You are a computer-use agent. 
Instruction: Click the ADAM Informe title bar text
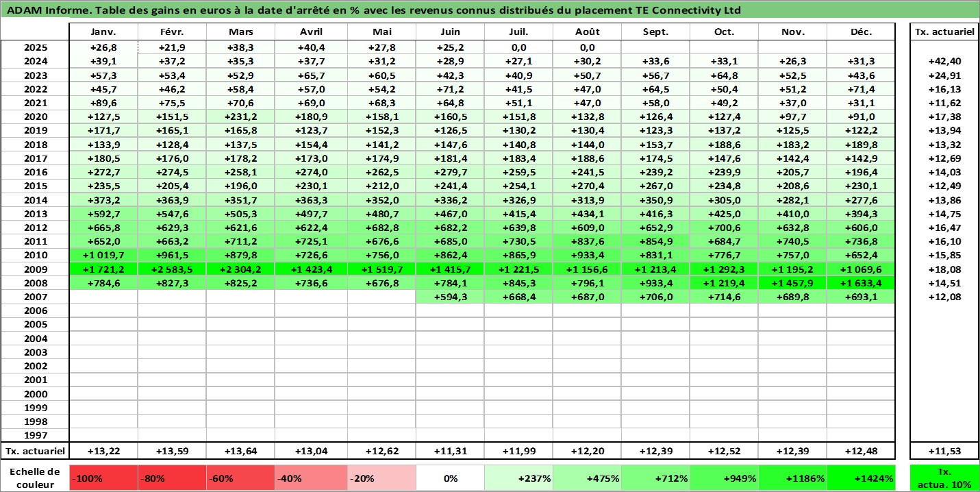pos(373,10)
